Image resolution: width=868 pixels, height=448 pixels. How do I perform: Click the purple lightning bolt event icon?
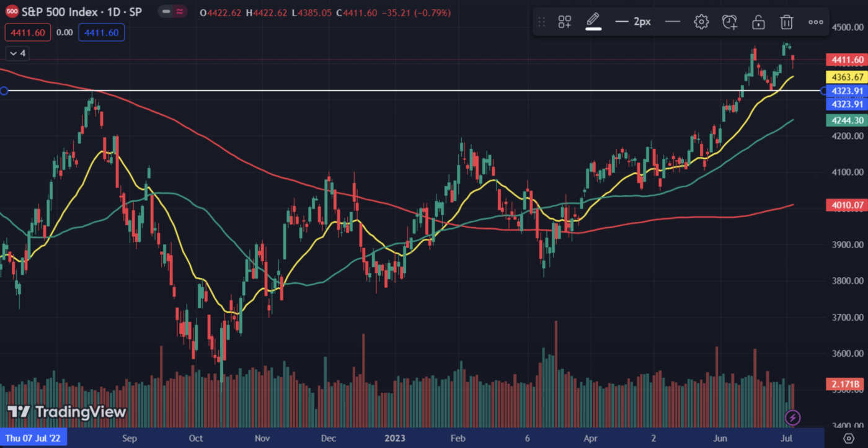pos(793,417)
